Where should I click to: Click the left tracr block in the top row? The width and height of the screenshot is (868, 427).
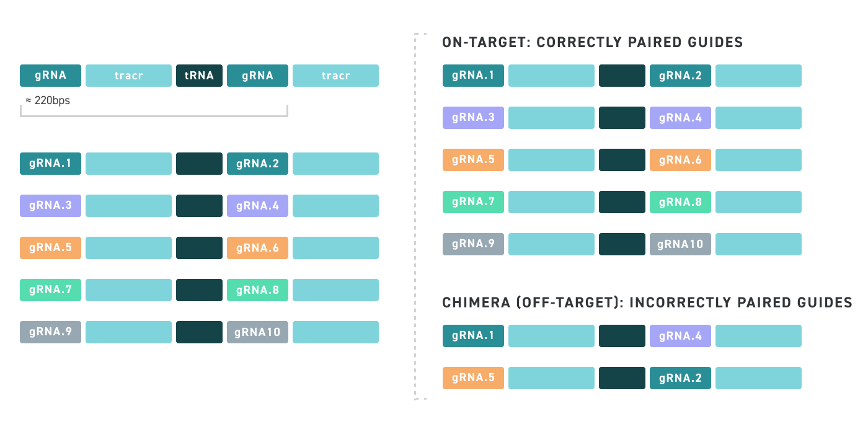tap(128, 76)
